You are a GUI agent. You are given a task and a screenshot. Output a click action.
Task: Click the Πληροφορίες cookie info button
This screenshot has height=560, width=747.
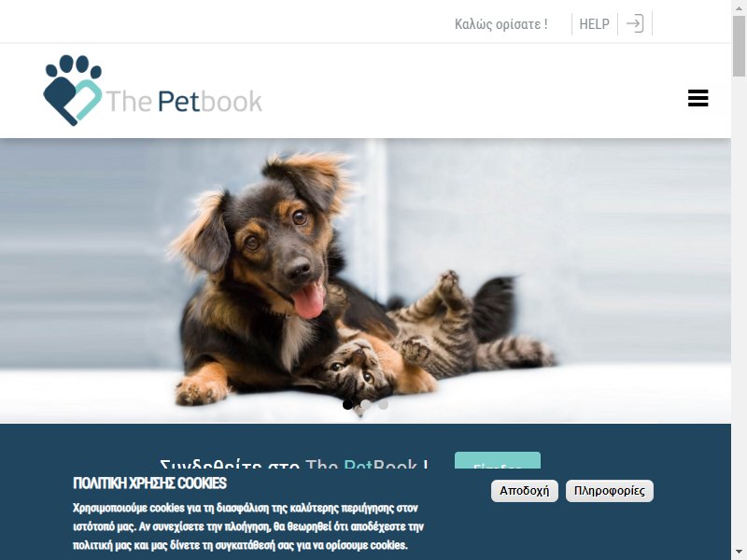[x=610, y=491]
